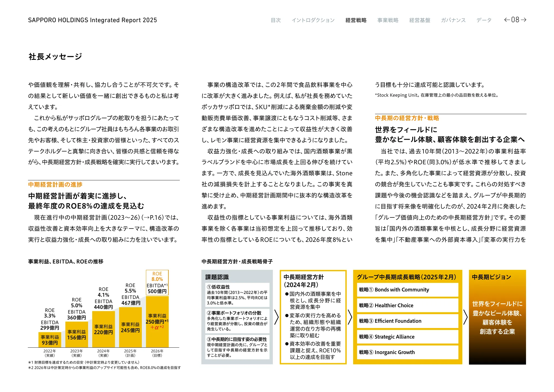The width and height of the screenshot is (554, 392).
Task: Open the イントロダクション navigation tab
Action: (x=313, y=20)
